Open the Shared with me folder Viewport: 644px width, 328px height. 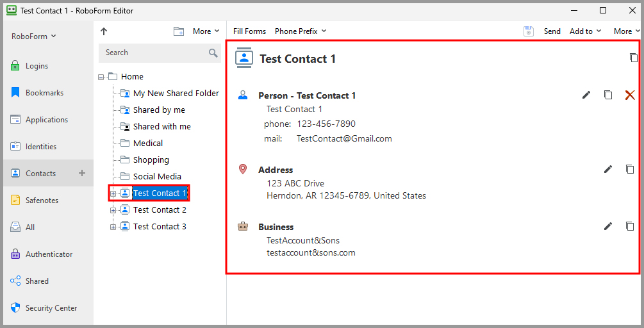162,126
